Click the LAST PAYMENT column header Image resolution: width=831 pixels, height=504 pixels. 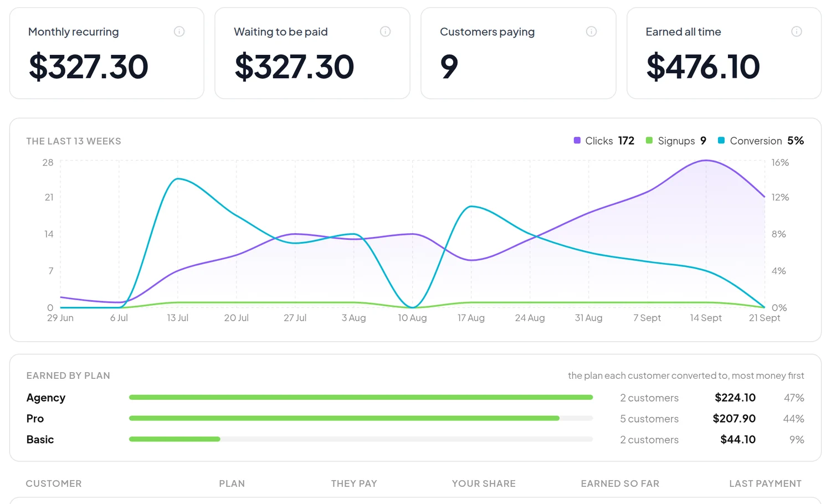tap(765, 484)
